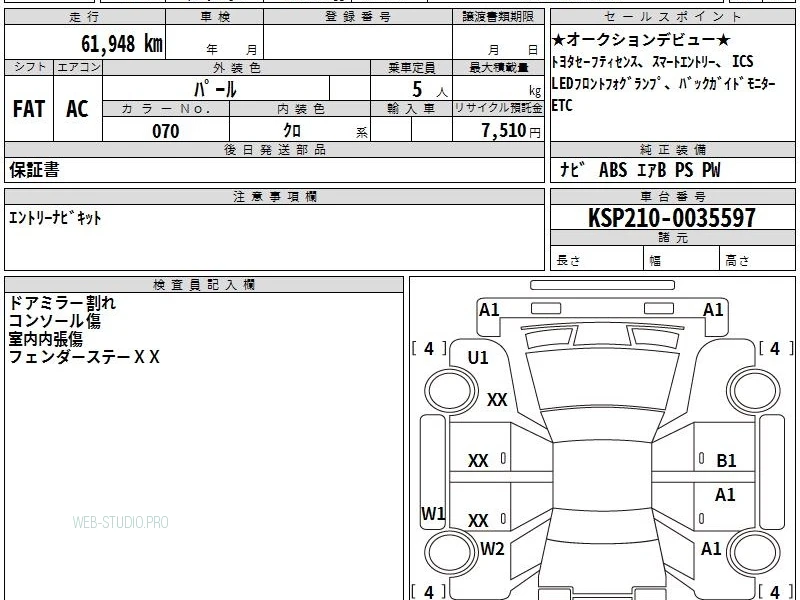Click the U1 mark on the car diagram

478,358
